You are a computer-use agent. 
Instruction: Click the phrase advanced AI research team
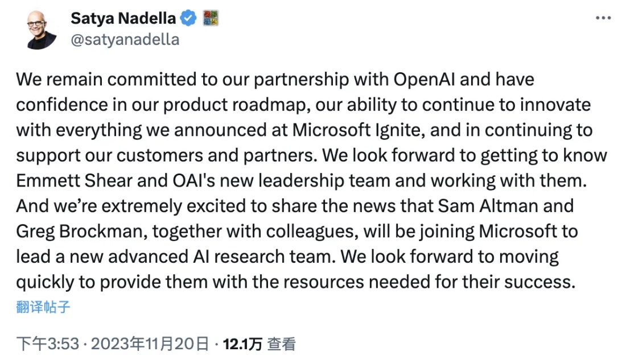222,257
